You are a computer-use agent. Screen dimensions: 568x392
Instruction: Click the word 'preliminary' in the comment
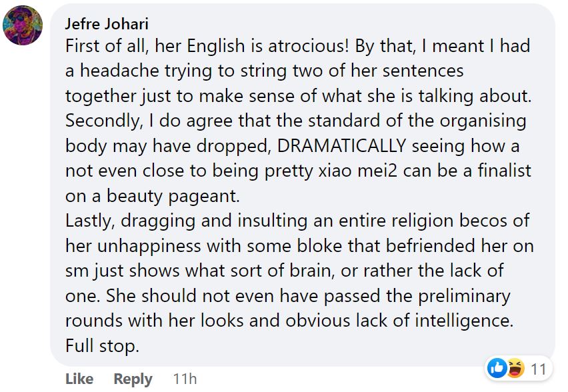[465, 297]
